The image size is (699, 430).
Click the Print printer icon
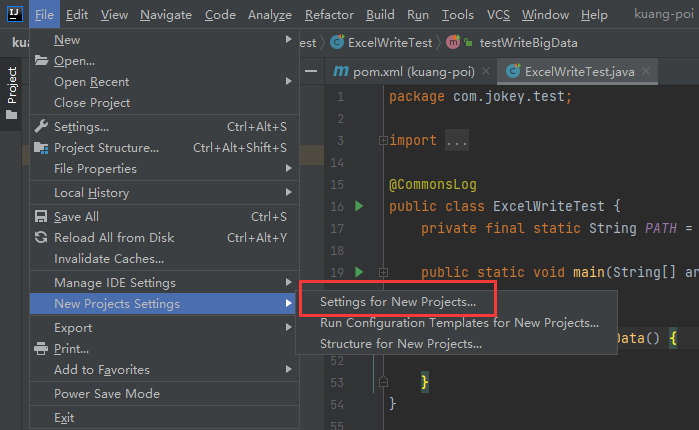[41, 348]
